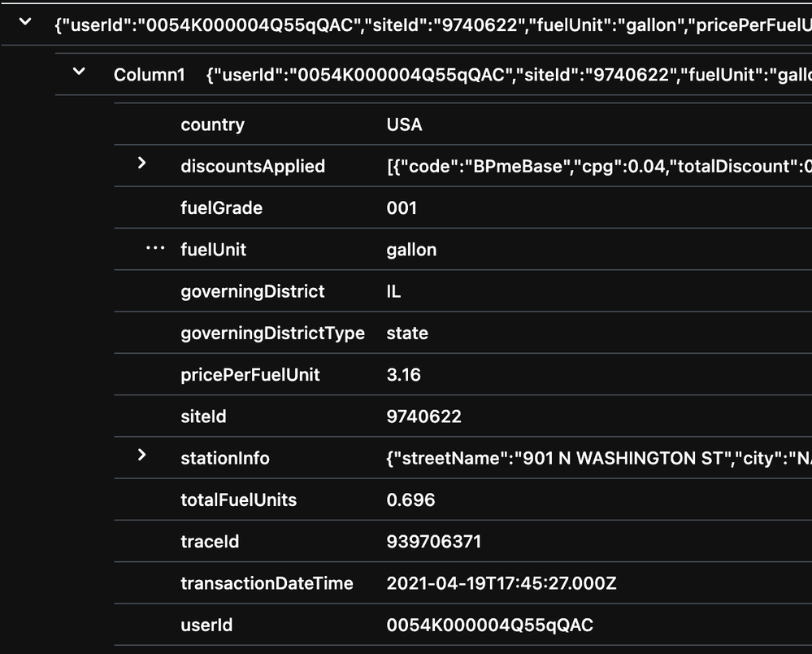Screen dimensions: 812x654
Task: Expand the discountsApplied array
Action: click(143, 165)
